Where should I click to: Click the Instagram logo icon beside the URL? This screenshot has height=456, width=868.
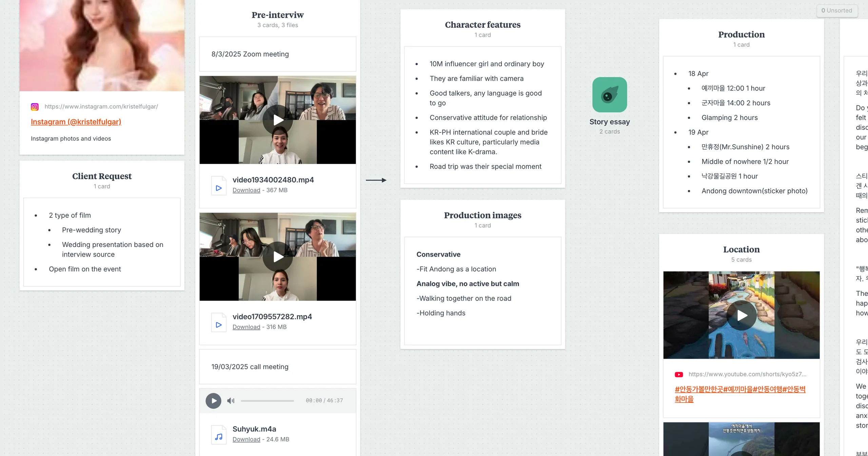coord(35,107)
